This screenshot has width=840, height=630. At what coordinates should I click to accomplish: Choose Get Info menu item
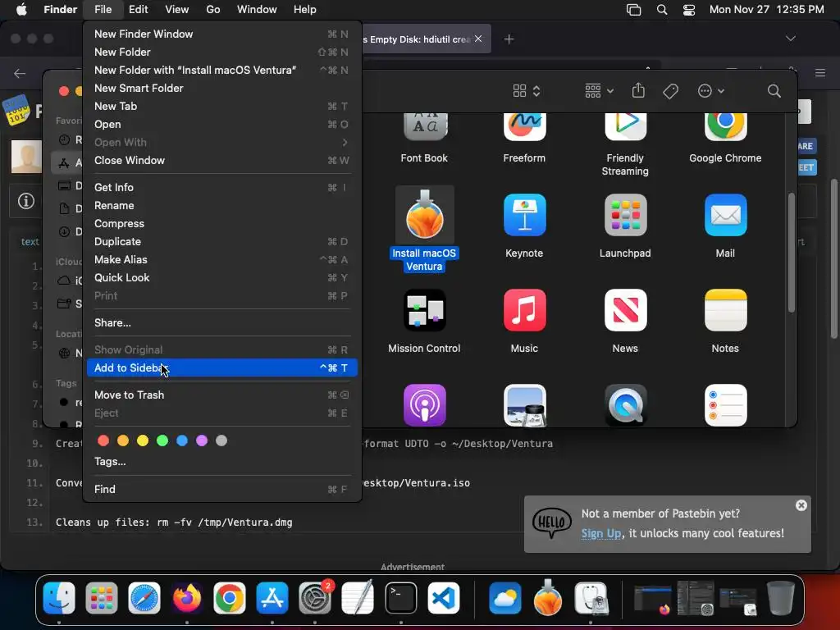tap(221, 188)
